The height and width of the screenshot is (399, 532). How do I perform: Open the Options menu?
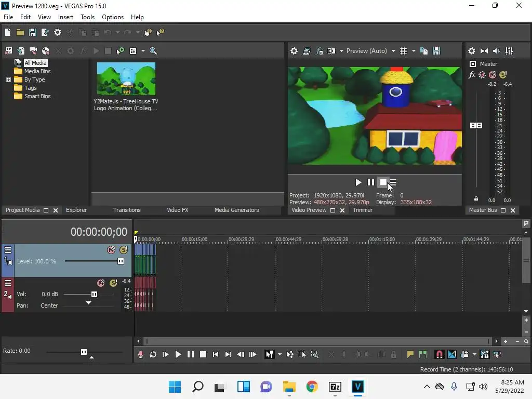113,17
